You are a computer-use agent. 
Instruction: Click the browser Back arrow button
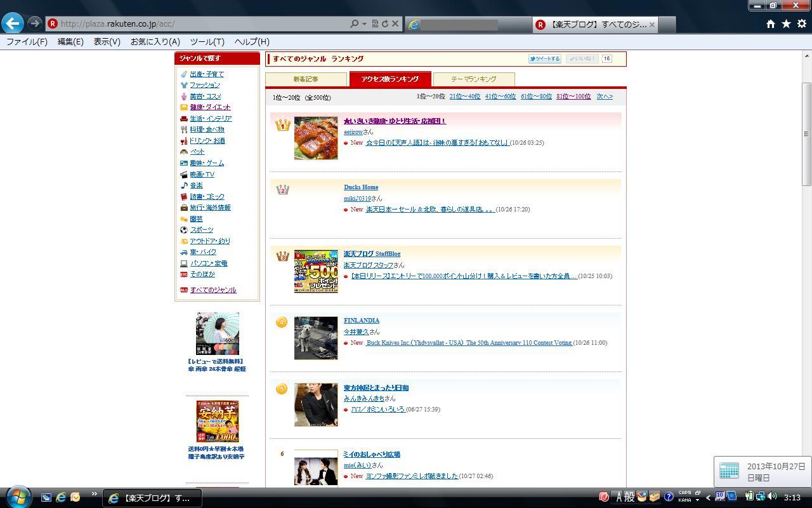coord(13,23)
